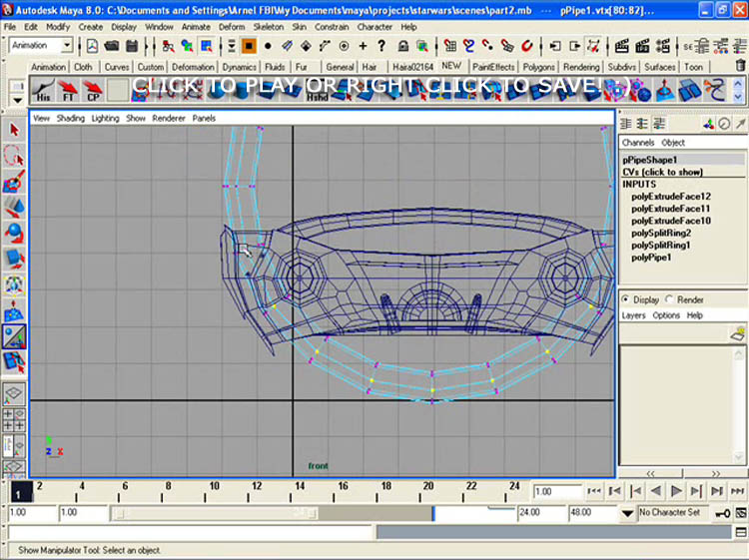
Task: Click the Show Manipulator tool
Action: tap(14, 336)
